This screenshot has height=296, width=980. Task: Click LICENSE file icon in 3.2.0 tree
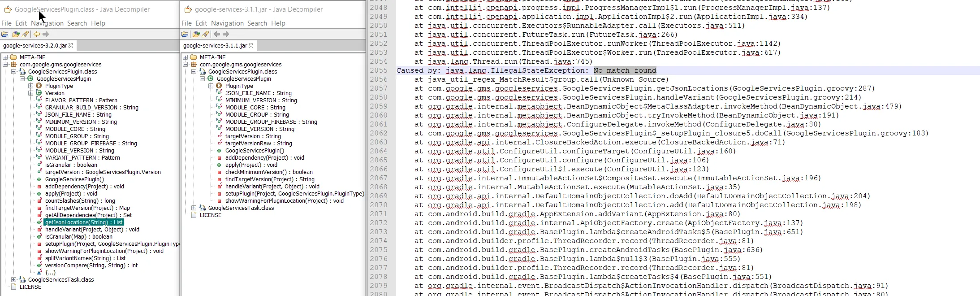13,287
